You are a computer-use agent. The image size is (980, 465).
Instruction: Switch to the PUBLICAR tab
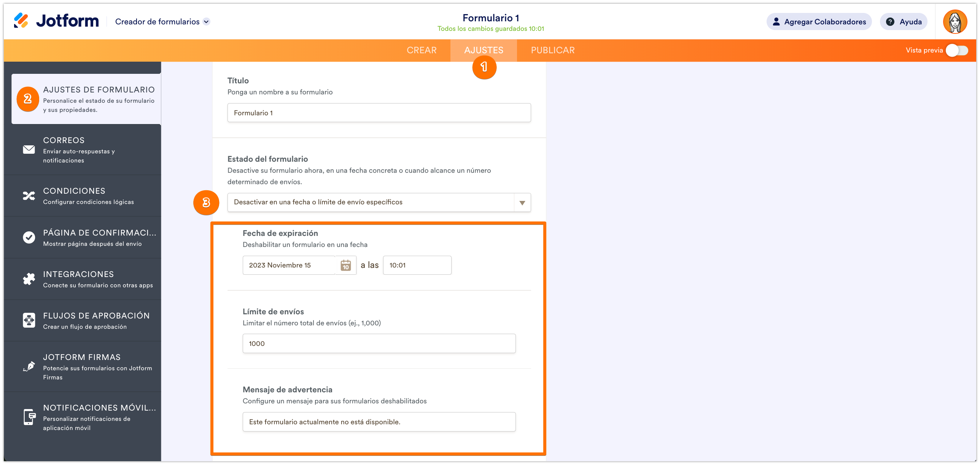[553, 50]
